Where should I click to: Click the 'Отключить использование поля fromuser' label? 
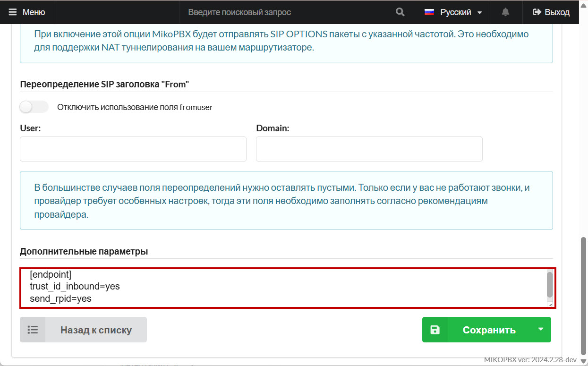coord(135,107)
